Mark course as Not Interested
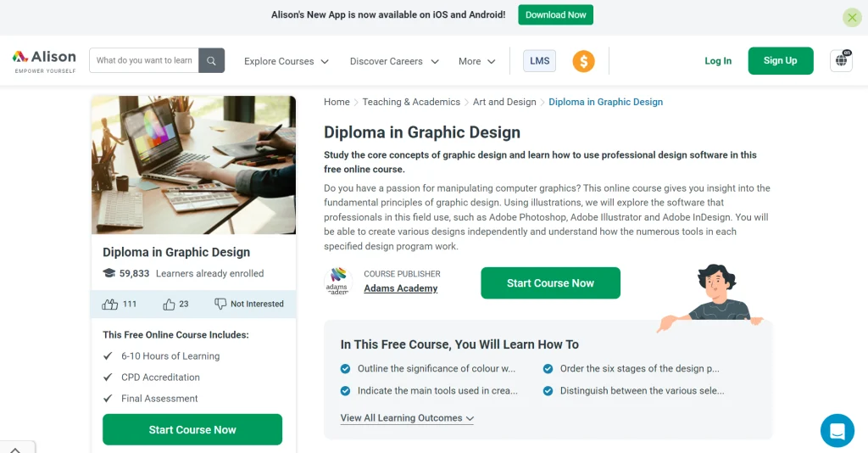This screenshot has width=868, height=453. (x=248, y=304)
